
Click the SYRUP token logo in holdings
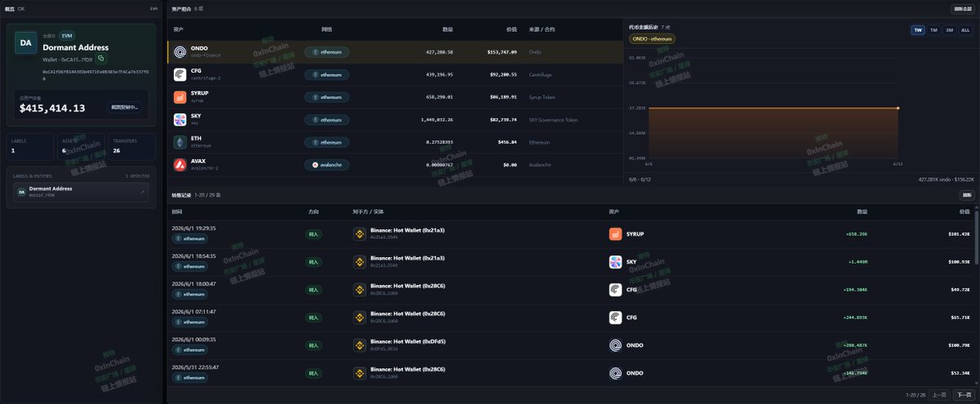coord(180,97)
